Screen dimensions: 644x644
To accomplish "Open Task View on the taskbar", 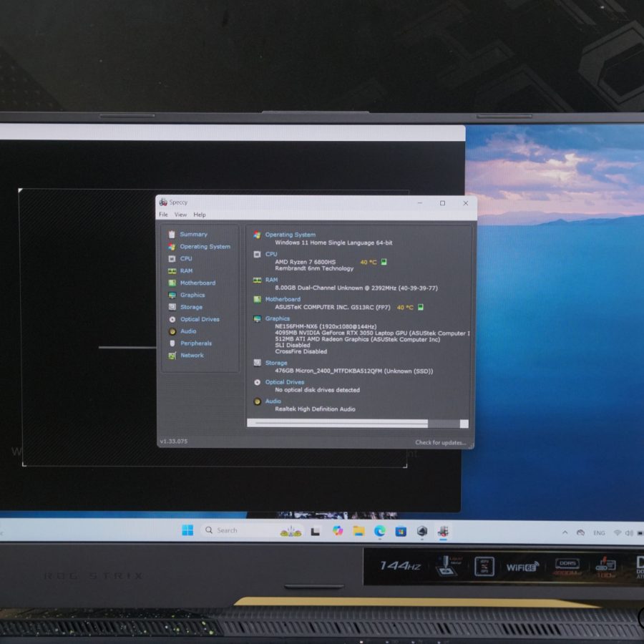I will (x=315, y=532).
